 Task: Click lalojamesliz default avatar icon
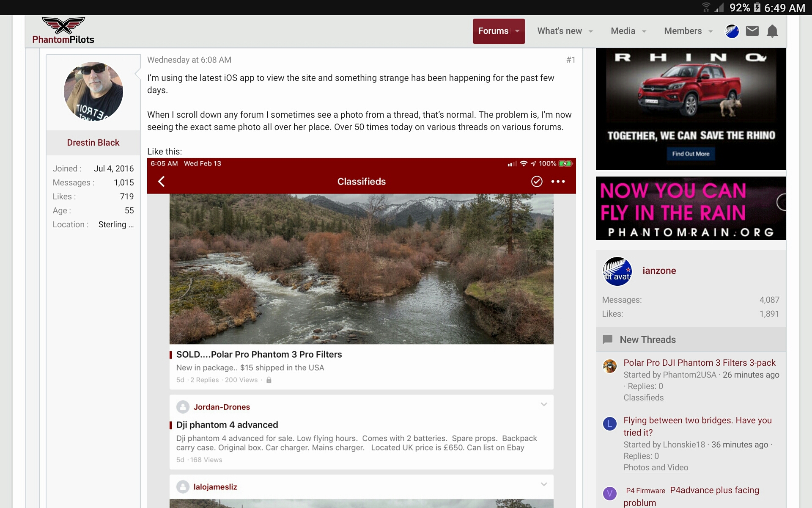point(183,487)
